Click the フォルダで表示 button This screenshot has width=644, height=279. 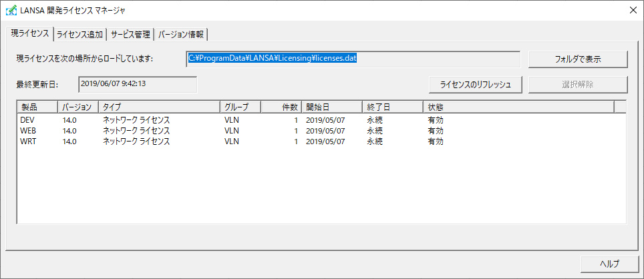(578, 59)
